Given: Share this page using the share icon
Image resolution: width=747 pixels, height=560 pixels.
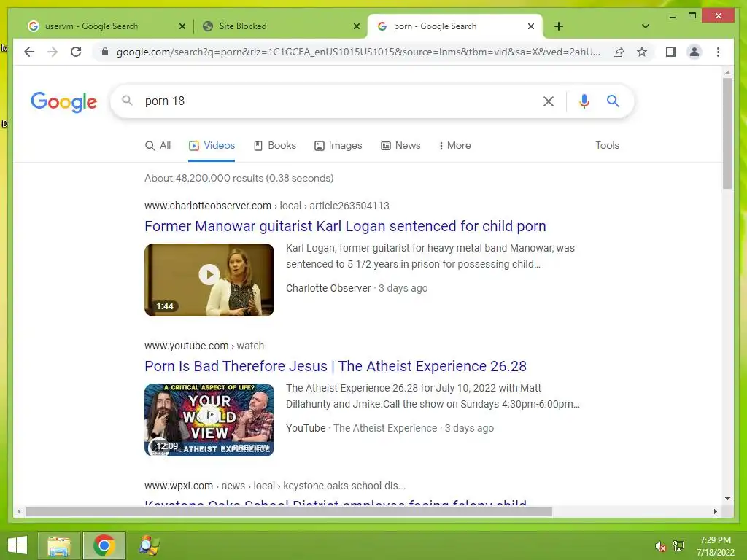Looking at the screenshot, I should tap(619, 52).
